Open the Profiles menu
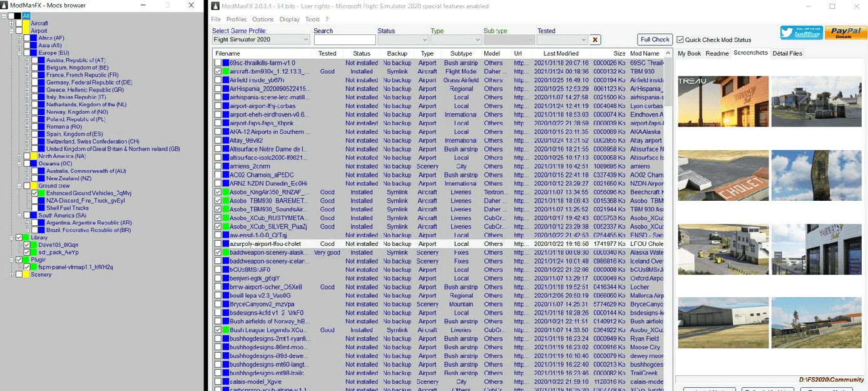 [x=237, y=19]
